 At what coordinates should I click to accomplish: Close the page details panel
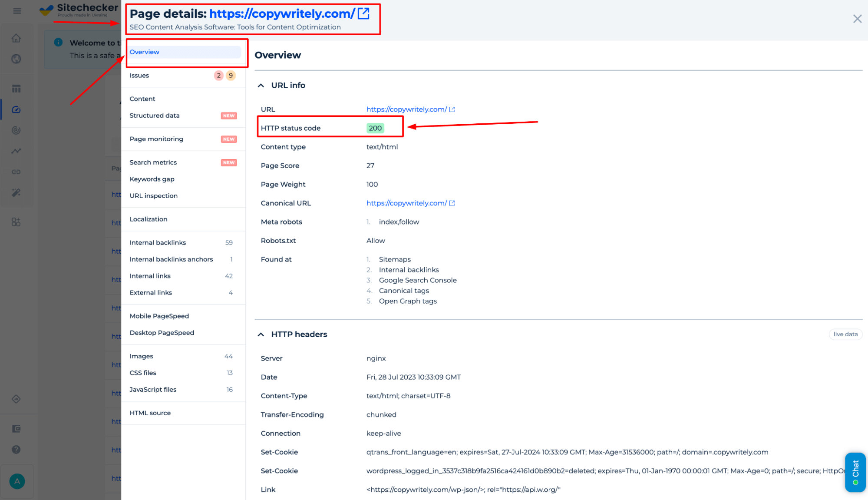coord(857,19)
